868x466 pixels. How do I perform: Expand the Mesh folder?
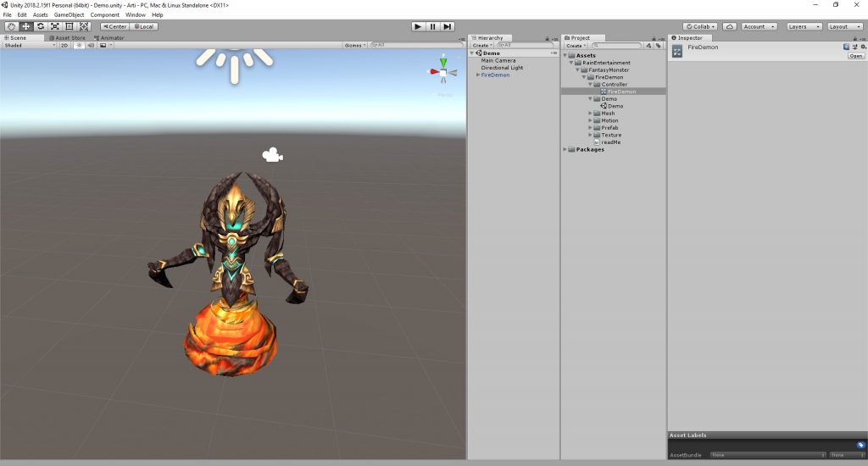pos(590,113)
